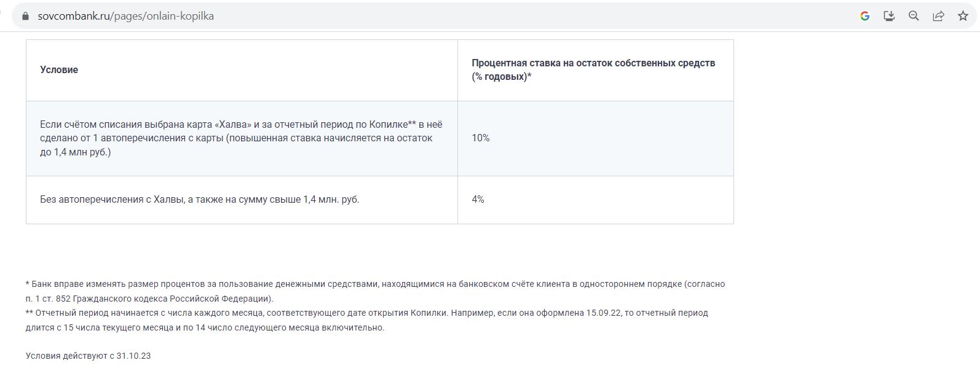Open the Google icon in address bar
Screen dimensions: 980x368
click(864, 17)
